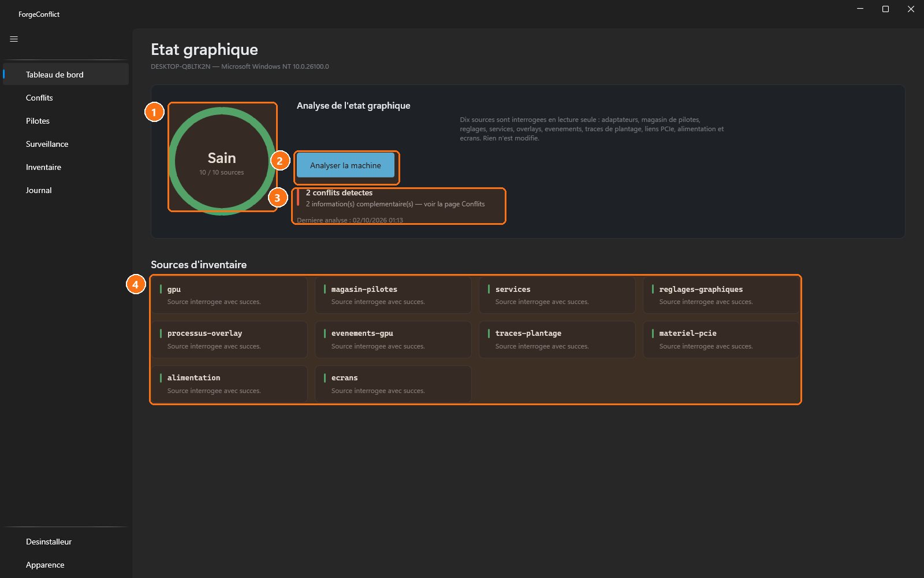Viewport: 924px width, 578px height.
Task: Click the 'Analyse de l'etat graphique' heading
Action: (x=353, y=106)
